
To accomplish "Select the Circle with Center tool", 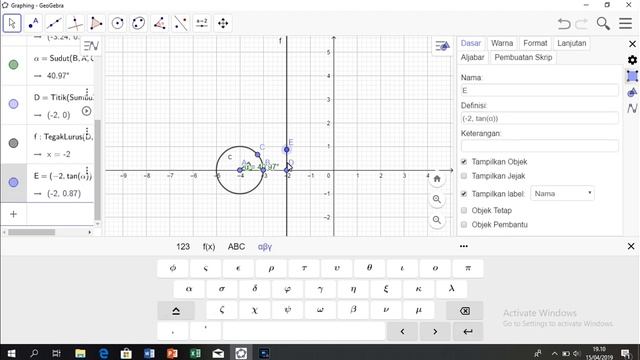I will [x=118, y=23].
